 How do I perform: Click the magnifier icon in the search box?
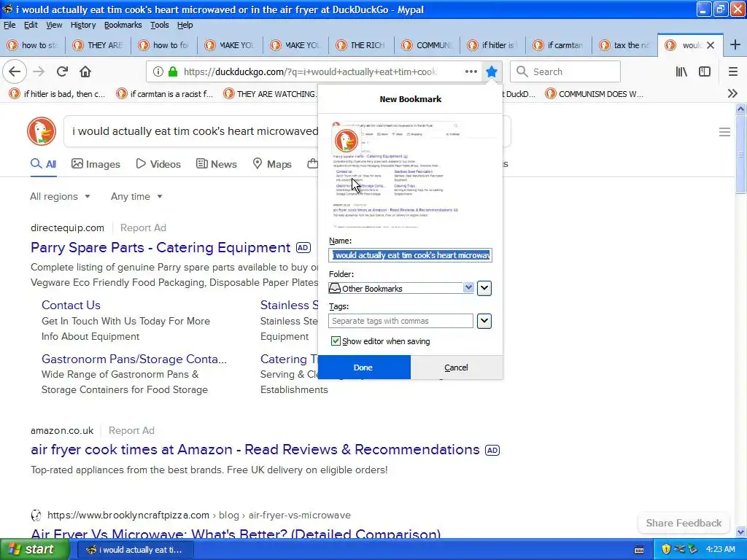[522, 71]
